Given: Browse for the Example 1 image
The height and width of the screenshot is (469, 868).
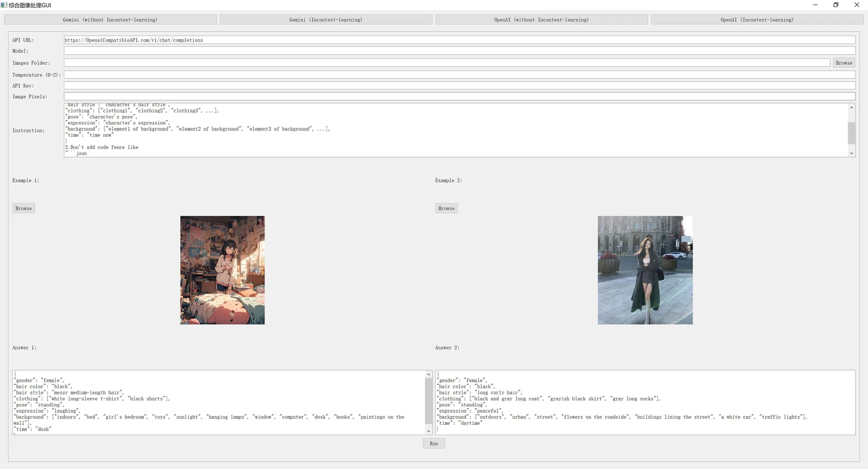Looking at the screenshot, I should (24, 209).
